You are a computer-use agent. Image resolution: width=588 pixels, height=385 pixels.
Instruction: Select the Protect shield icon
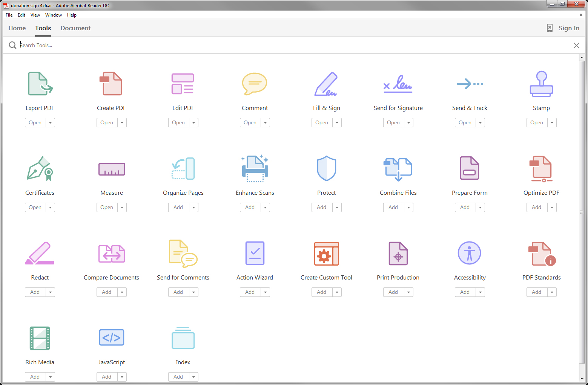click(326, 168)
